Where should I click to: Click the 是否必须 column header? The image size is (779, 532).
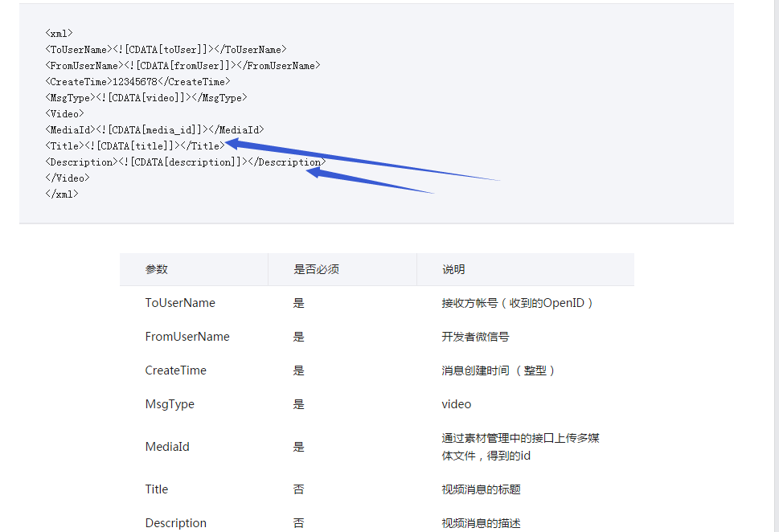[x=316, y=270]
